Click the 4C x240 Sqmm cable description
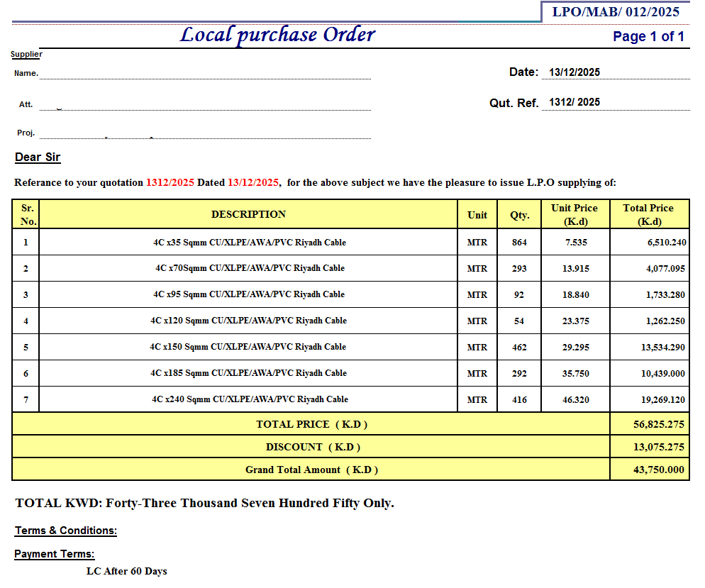Viewport: 705px width, 588px height. click(250, 399)
